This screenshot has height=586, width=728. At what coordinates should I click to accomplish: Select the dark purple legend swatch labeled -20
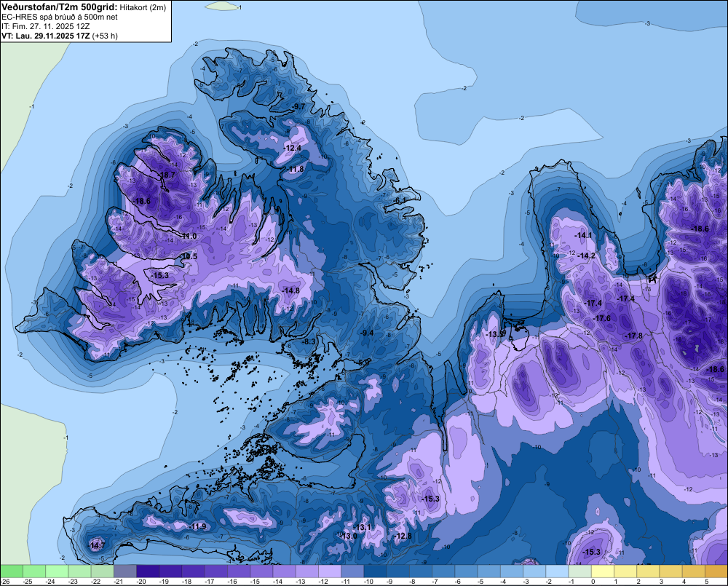click(148, 571)
